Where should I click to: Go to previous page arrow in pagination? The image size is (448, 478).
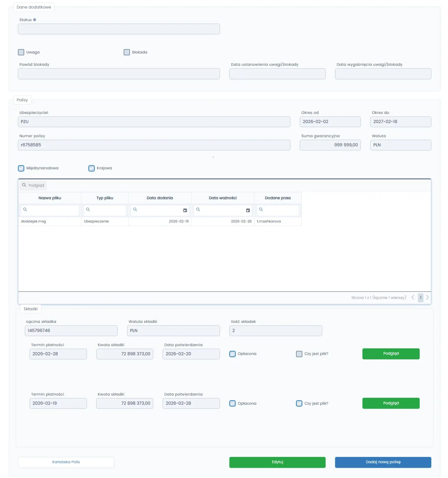413,297
